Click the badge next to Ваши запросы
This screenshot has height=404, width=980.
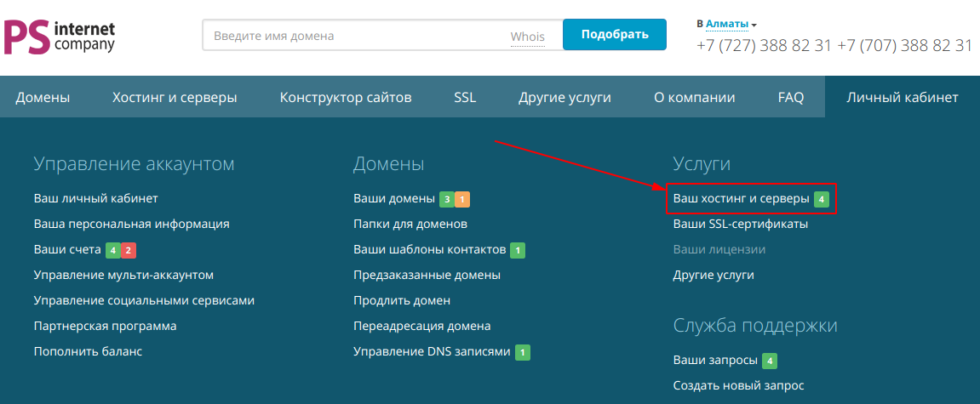770,361
